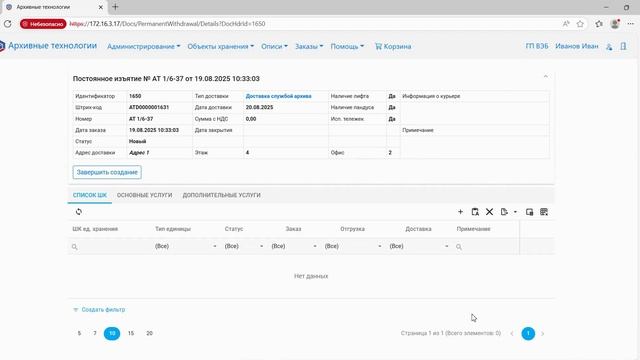Add page to favorites with star icon
Screen dimensions: 640x360
[x=580, y=24]
